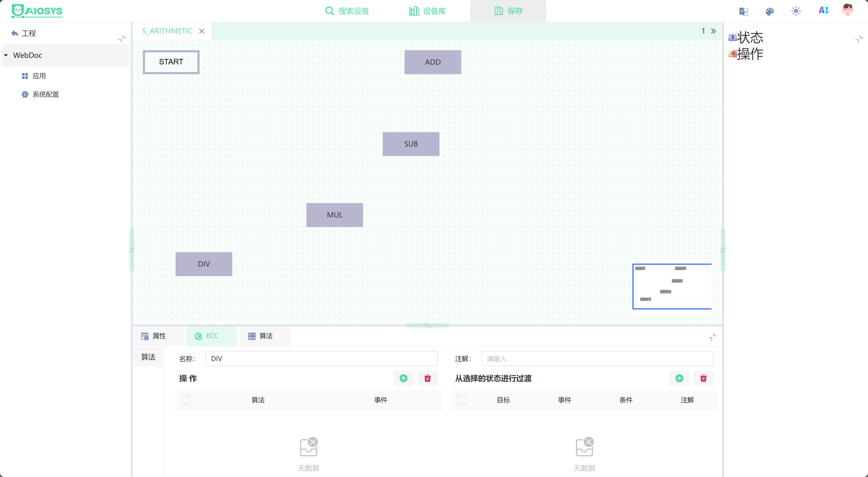Open the AI assistant icon

(824, 10)
